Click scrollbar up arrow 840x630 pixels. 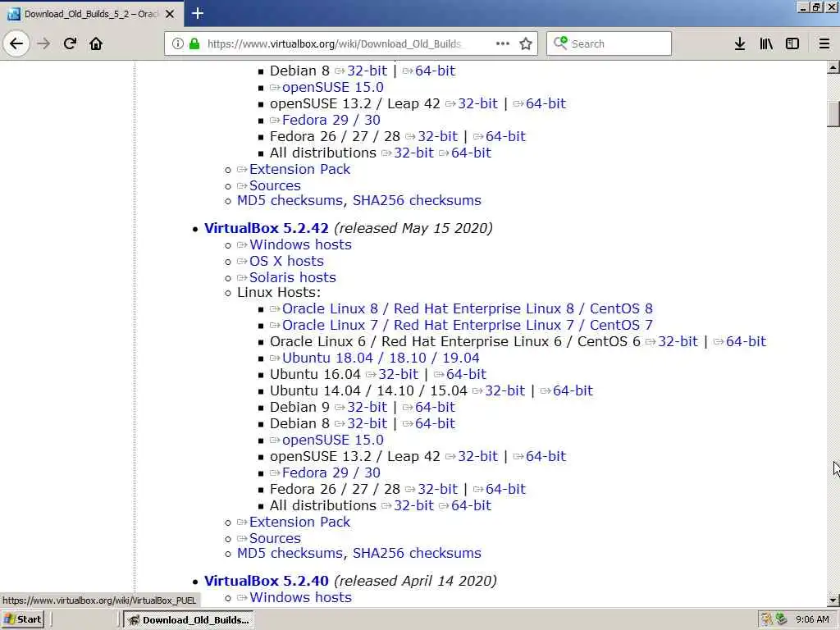coord(833,67)
